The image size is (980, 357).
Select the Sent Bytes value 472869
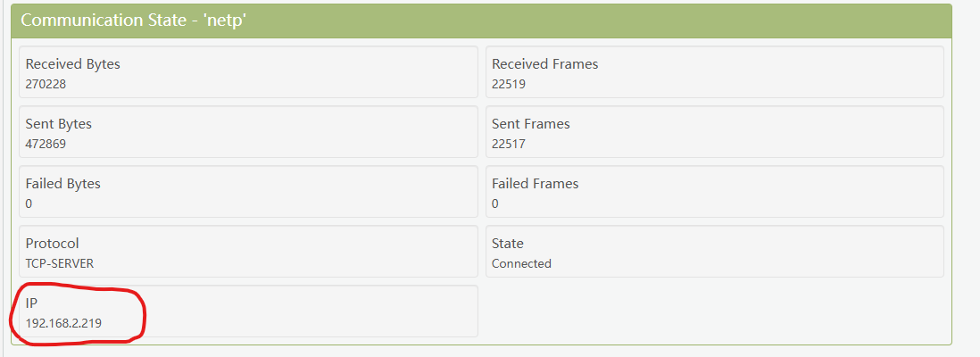46,144
